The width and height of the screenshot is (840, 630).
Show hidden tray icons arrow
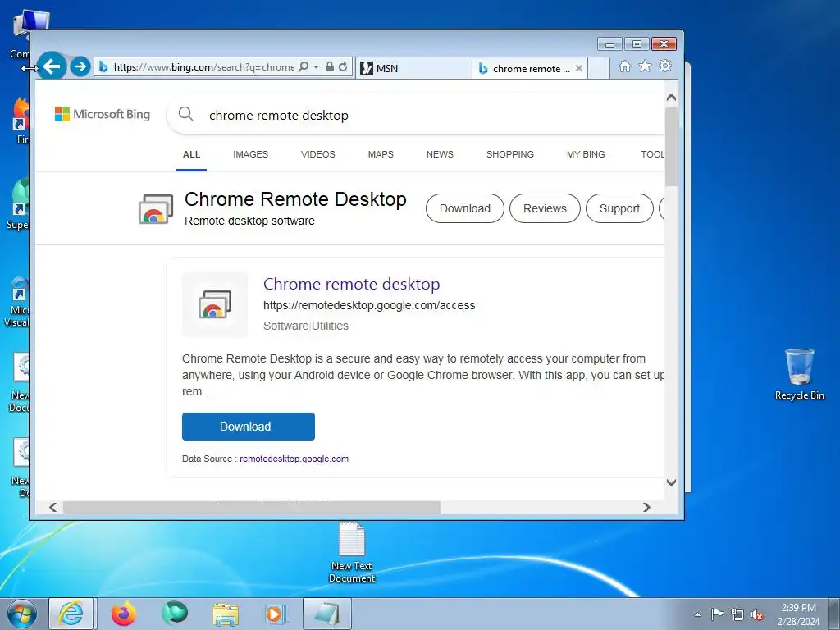click(697, 614)
